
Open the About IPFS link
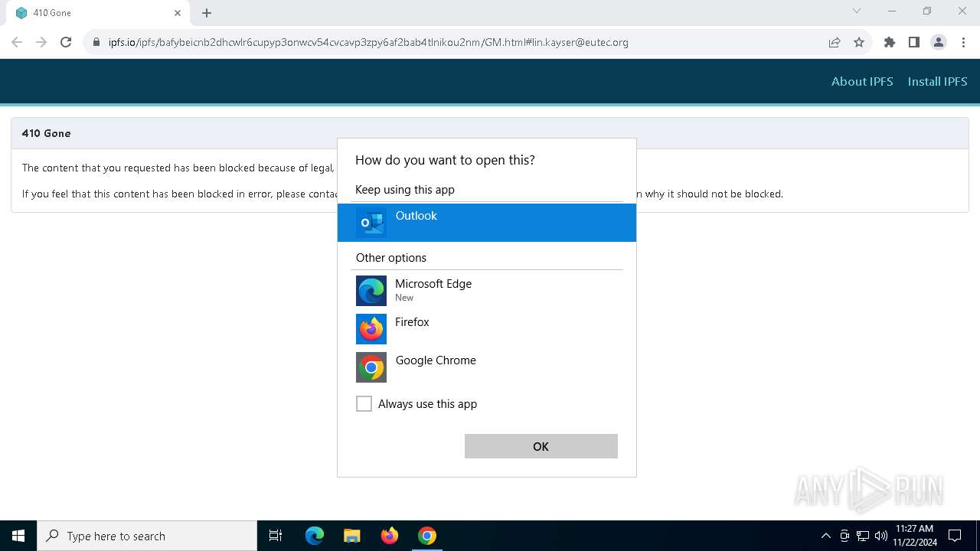862,81
